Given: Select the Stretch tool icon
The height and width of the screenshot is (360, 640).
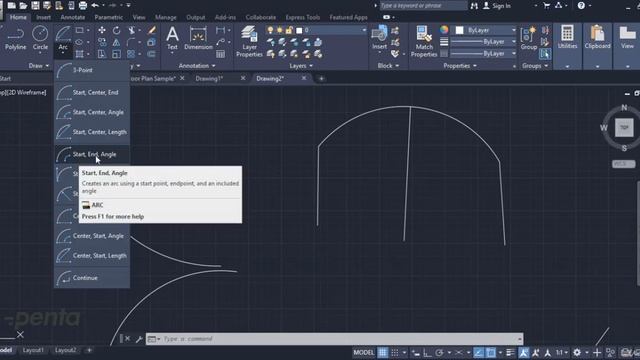Looking at the screenshot, I should pyautogui.click(x=102, y=54).
